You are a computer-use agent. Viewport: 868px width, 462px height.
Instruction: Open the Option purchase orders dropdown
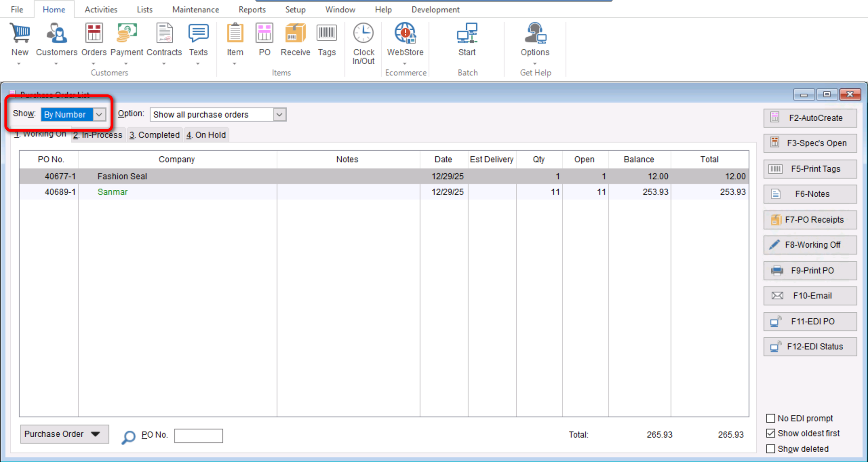point(279,115)
